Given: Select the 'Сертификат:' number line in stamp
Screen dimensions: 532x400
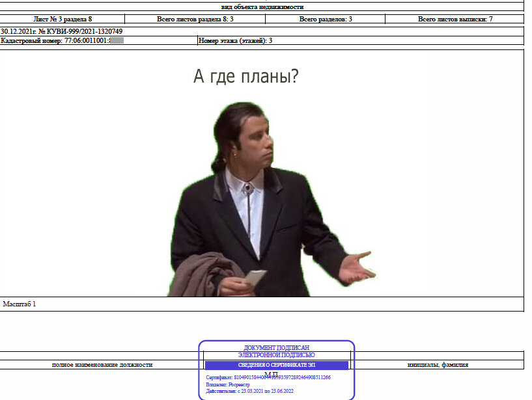Looking at the screenshot, I should coord(268,377).
